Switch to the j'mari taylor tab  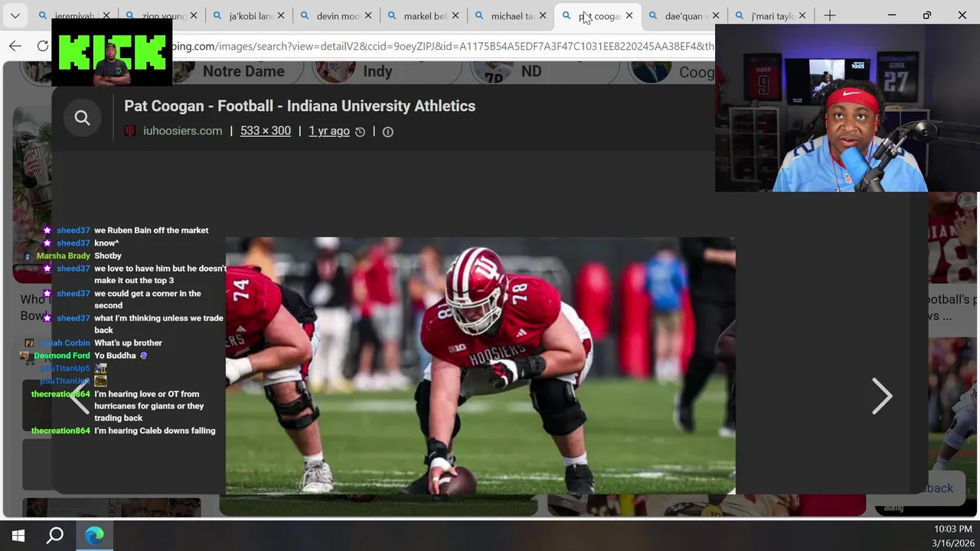pyautogui.click(x=772, y=15)
